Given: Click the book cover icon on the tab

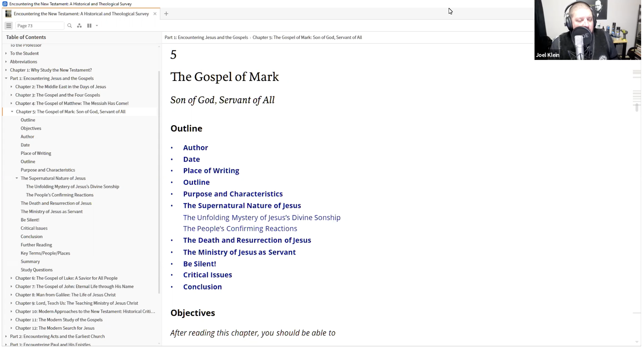Looking at the screenshot, I should pyautogui.click(x=8, y=14).
